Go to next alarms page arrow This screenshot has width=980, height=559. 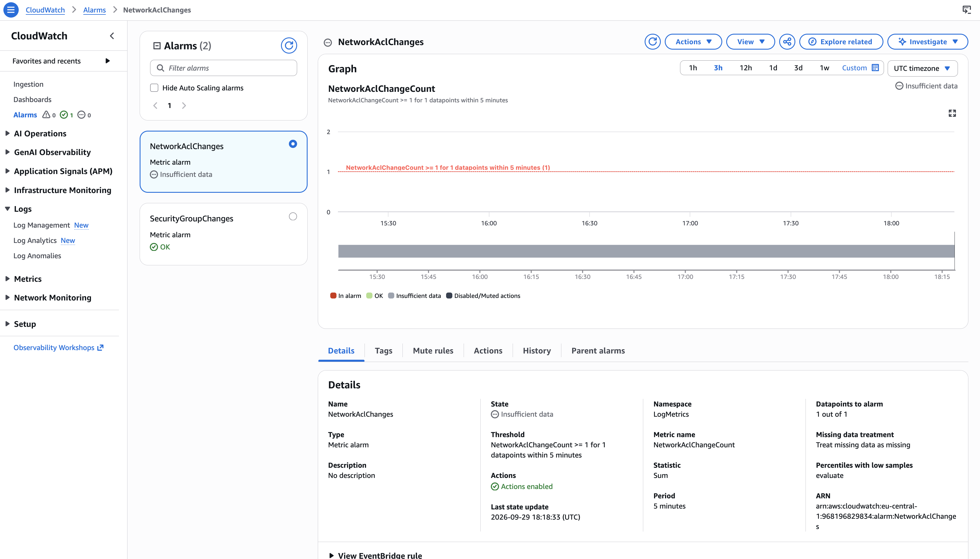[x=184, y=105]
